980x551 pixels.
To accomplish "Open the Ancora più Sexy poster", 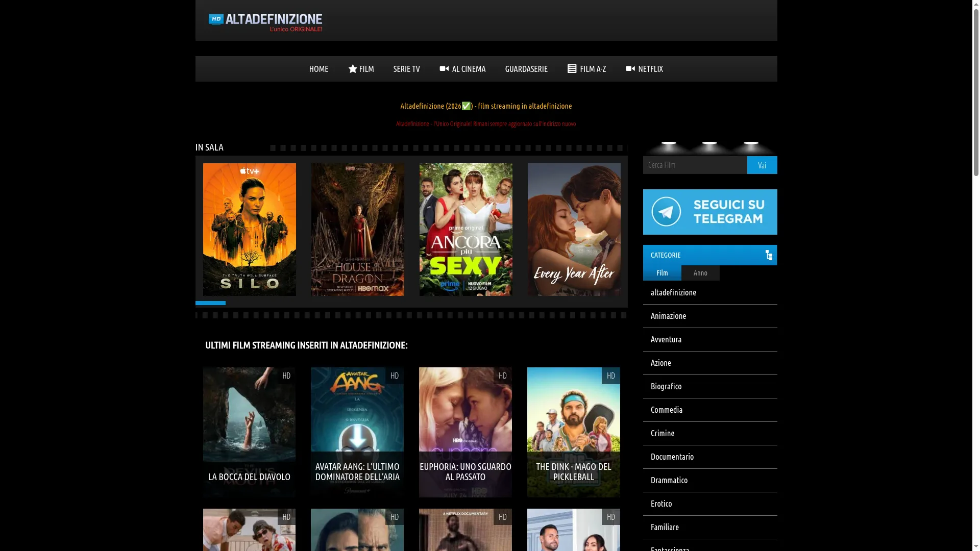I will click(466, 230).
